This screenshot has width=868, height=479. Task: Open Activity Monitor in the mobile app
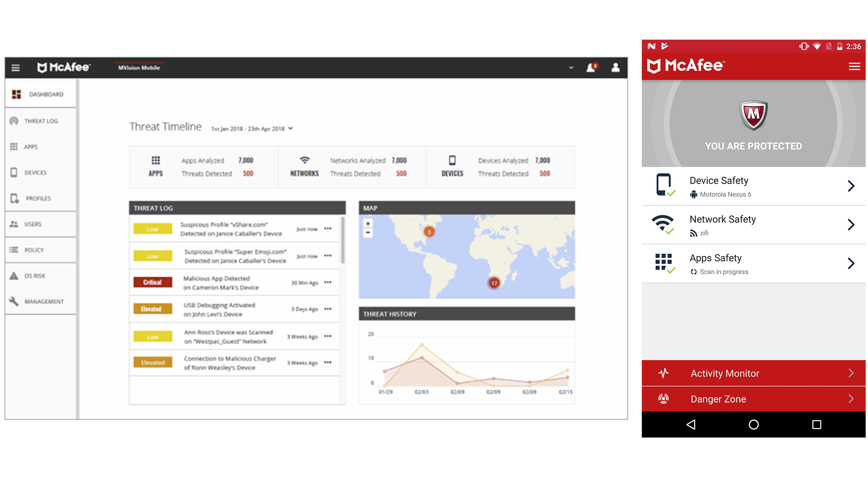click(x=753, y=373)
